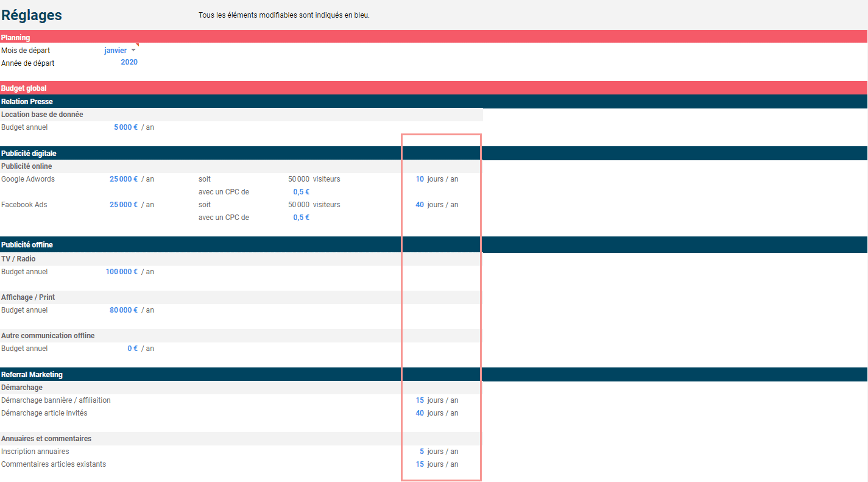
Task: Select the TV / Radio 100 000 € budget
Action: coord(122,272)
